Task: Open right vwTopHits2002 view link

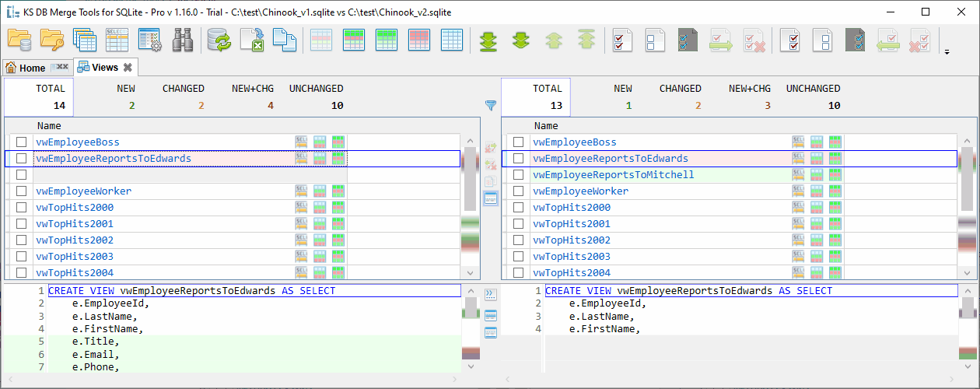Action: pos(572,240)
